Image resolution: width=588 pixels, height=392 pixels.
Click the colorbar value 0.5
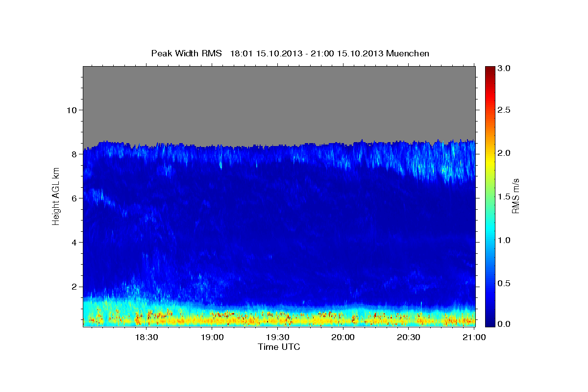point(505,283)
